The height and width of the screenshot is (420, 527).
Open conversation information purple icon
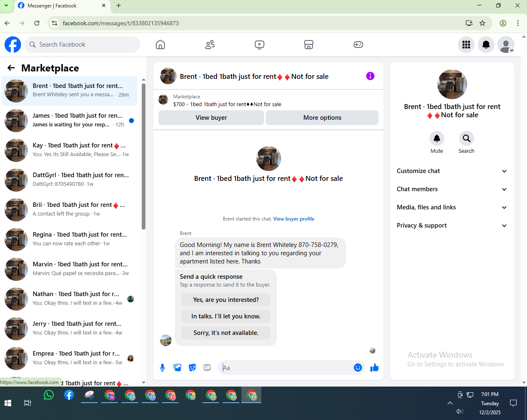pyautogui.click(x=370, y=76)
